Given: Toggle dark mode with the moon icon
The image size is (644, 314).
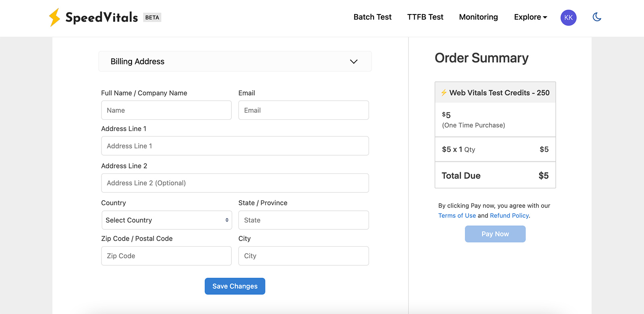Looking at the screenshot, I should (x=597, y=17).
